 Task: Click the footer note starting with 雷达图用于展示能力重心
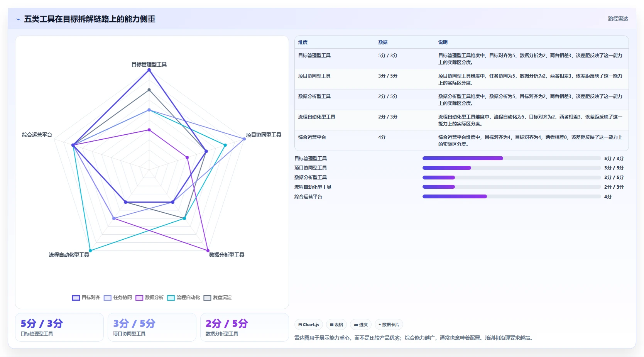tap(414, 338)
